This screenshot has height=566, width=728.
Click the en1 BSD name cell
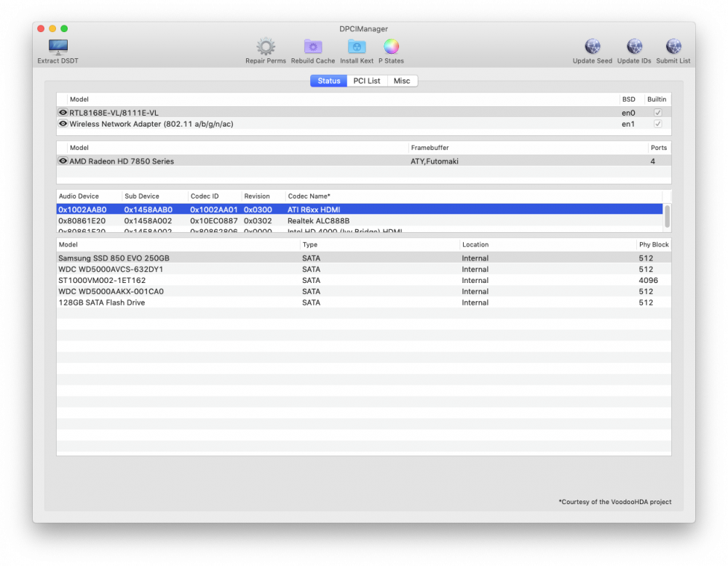click(x=628, y=124)
